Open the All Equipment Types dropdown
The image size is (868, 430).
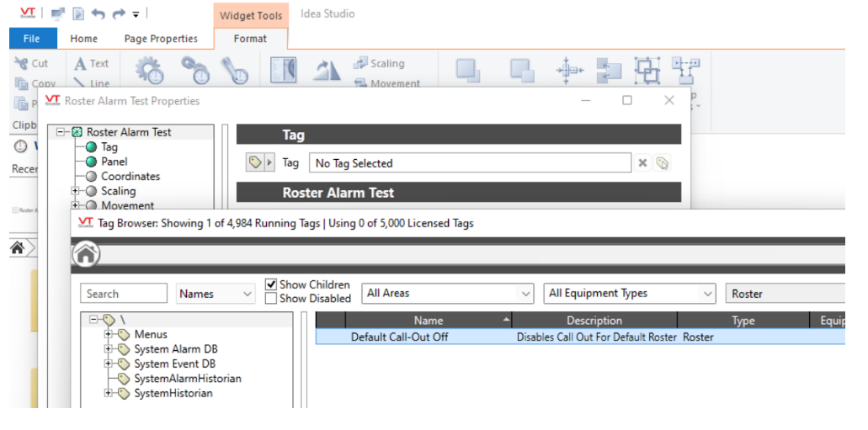click(629, 294)
